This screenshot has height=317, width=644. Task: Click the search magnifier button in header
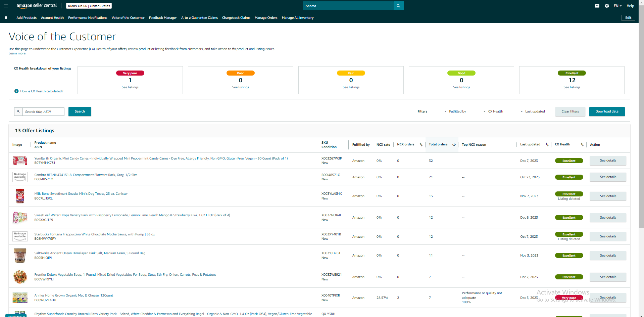[x=398, y=6]
